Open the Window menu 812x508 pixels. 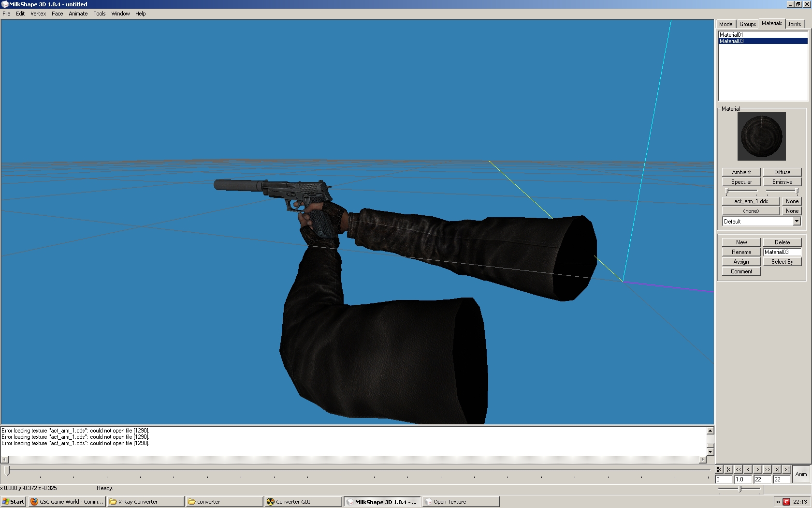(120, 14)
